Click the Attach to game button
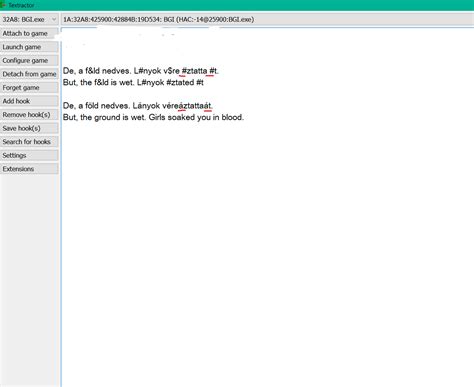Viewport: 474px width, 387px height. (29, 33)
